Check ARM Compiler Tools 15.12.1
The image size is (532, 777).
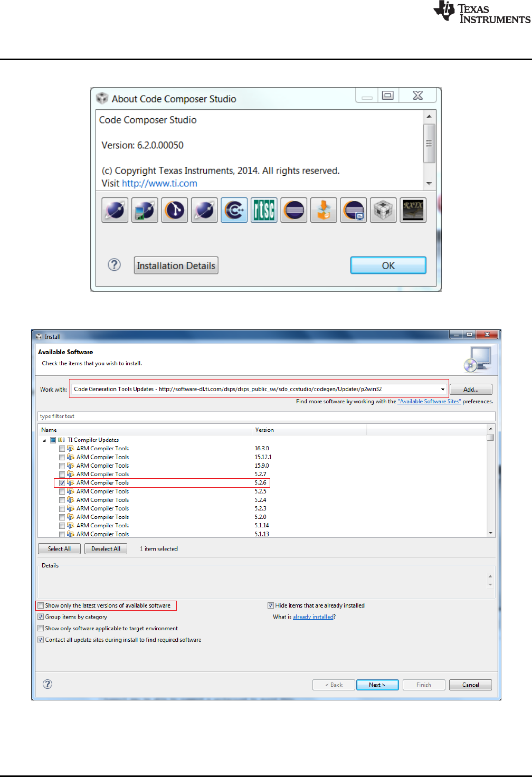pyautogui.click(x=62, y=457)
